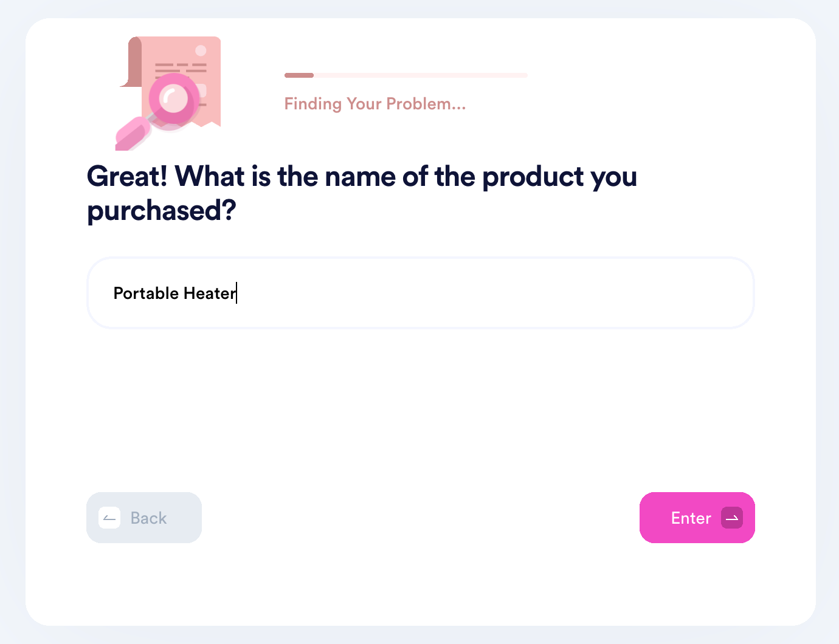The height and width of the screenshot is (644, 839).
Task: Click the pink Enter button
Action: [697, 518]
